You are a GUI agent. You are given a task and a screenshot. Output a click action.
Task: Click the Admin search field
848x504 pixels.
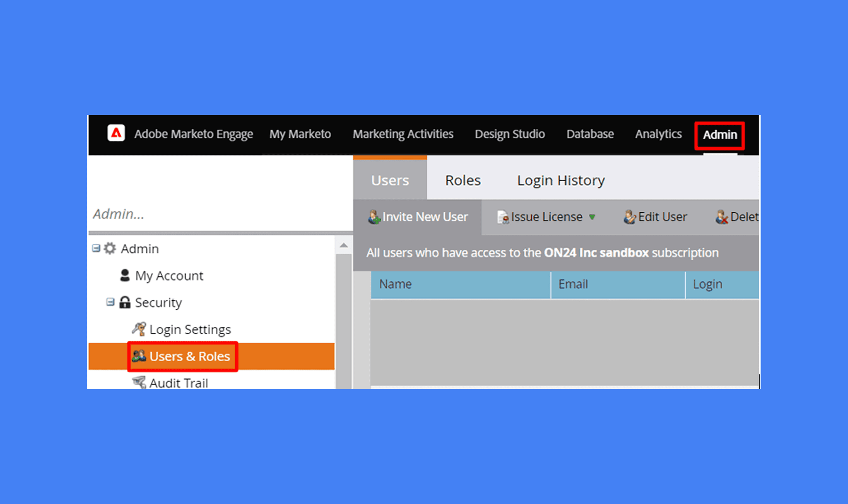[x=220, y=214]
